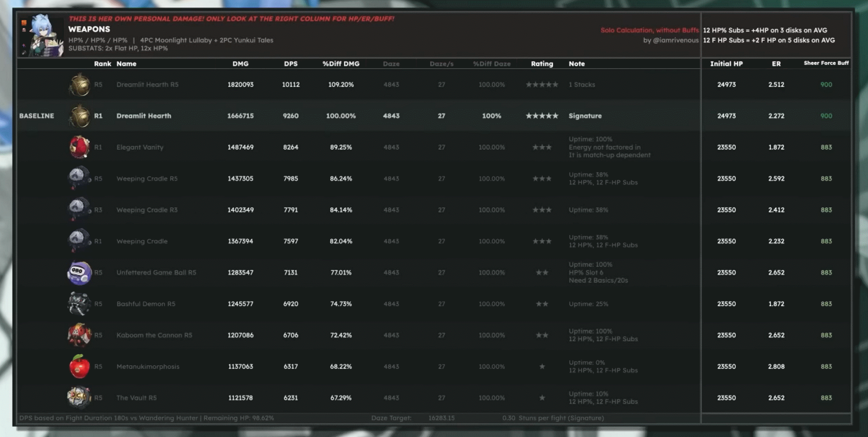The height and width of the screenshot is (437, 868).
Task: Click the %Diff DMG column header
Action: click(x=341, y=64)
